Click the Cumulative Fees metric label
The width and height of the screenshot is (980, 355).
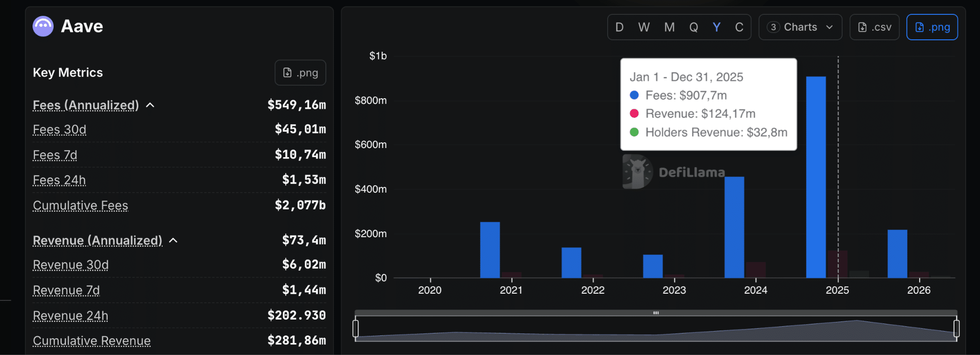coord(80,206)
